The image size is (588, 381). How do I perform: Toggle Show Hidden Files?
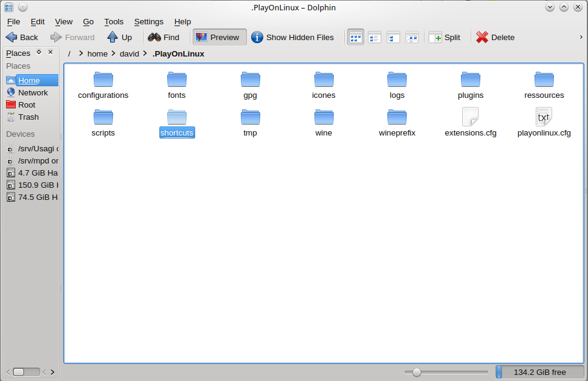[292, 38]
